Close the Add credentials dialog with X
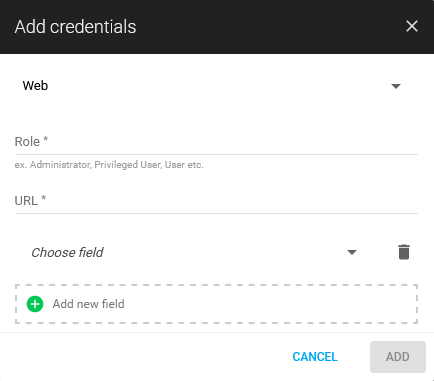The height and width of the screenshot is (381, 434). pos(412,26)
